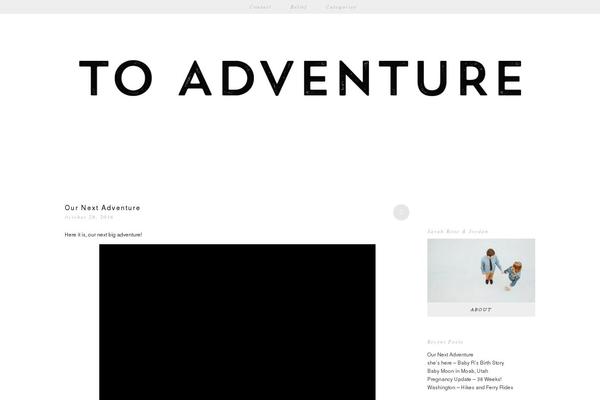Open the Categories menu item

click(341, 7)
